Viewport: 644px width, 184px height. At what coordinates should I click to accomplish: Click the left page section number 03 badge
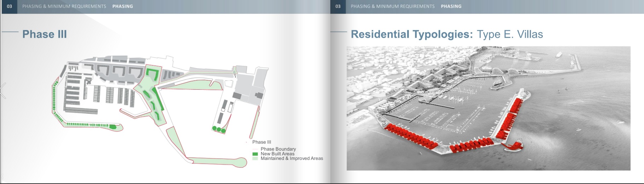pyautogui.click(x=10, y=6)
